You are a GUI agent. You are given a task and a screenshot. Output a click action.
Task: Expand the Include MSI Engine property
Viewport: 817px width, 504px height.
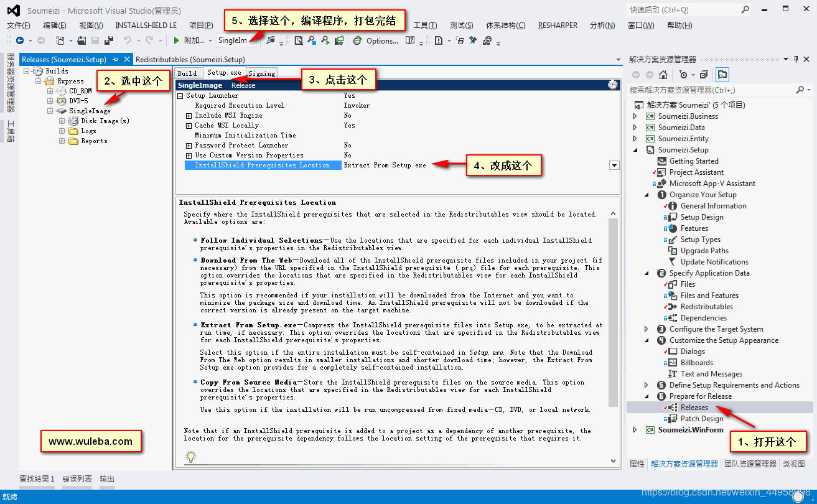tap(189, 116)
